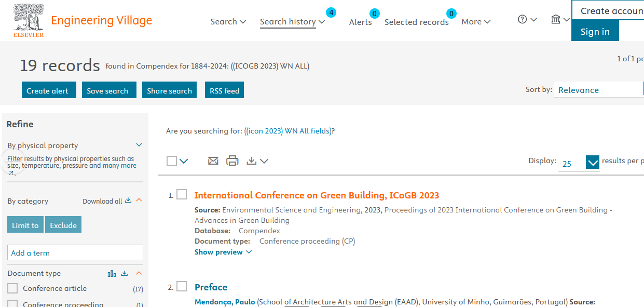Click the Search history count badge

331,12
